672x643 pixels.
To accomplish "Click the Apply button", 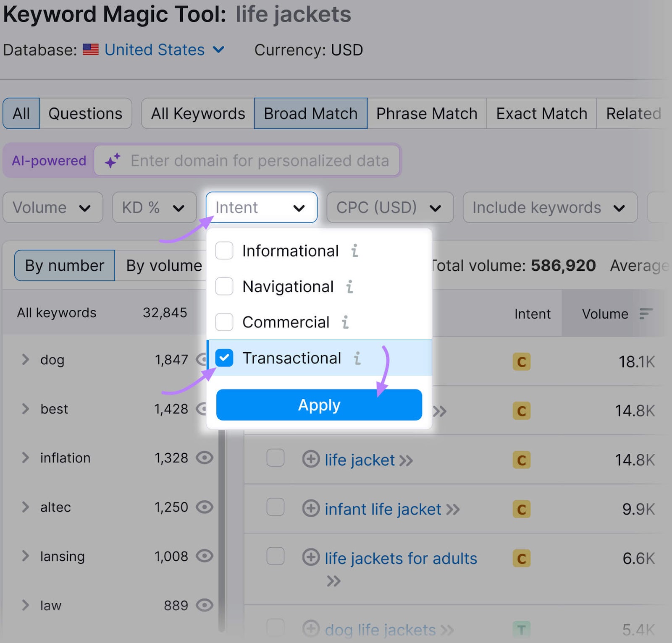I will (x=319, y=405).
